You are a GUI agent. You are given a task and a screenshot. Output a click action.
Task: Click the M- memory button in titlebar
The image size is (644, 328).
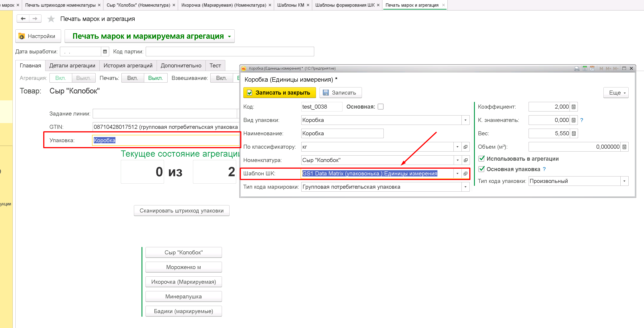coord(615,68)
